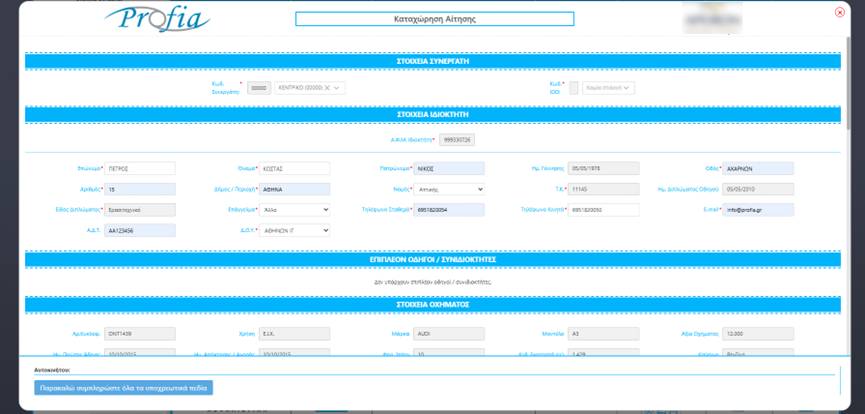Click the Όνομα field containing ΚΩΣΤΑΣ
The height and width of the screenshot is (414, 865).
[294, 168]
